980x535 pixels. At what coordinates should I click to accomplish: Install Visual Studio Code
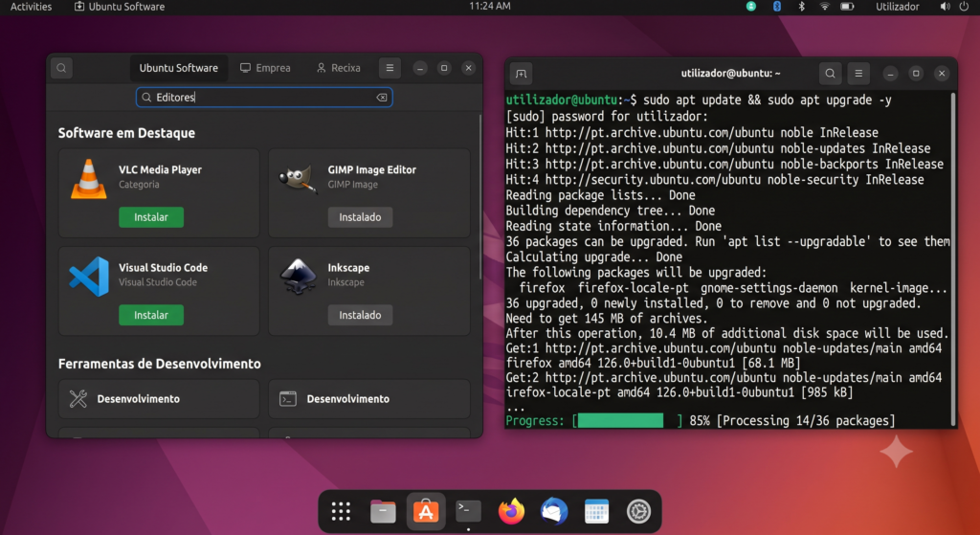pyautogui.click(x=151, y=315)
